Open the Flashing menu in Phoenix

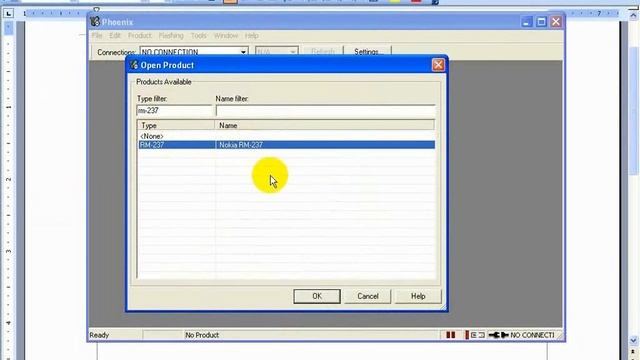tap(171, 36)
